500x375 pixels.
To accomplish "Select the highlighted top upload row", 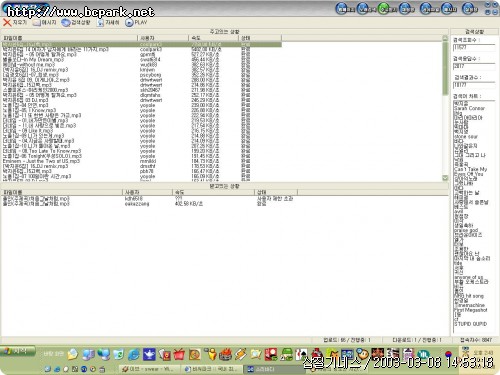I will 141,44.
